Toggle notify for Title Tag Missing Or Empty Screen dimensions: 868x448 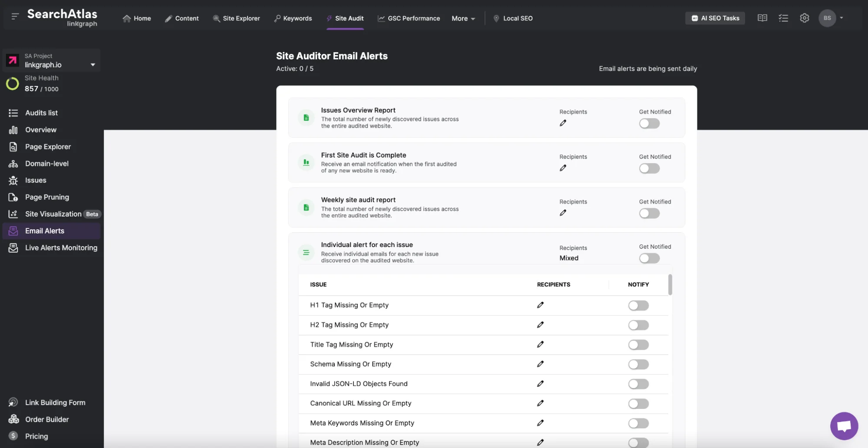[638, 345]
